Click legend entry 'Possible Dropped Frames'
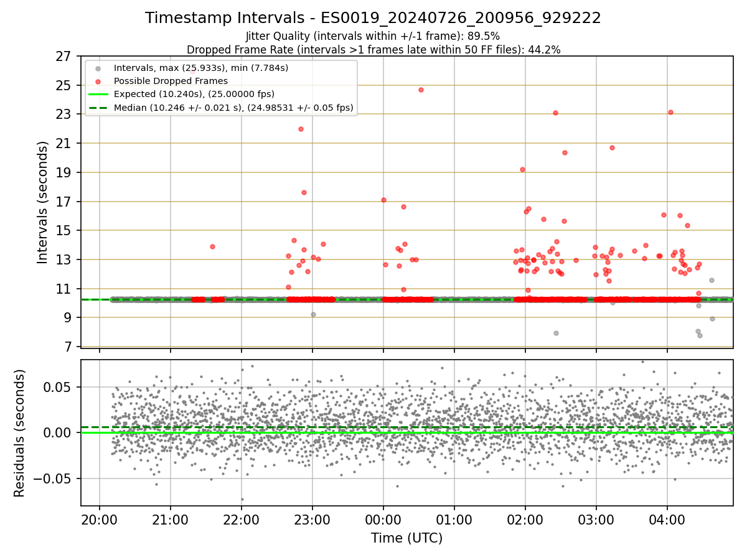The height and width of the screenshot is (560, 747). pyautogui.click(x=171, y=81)
